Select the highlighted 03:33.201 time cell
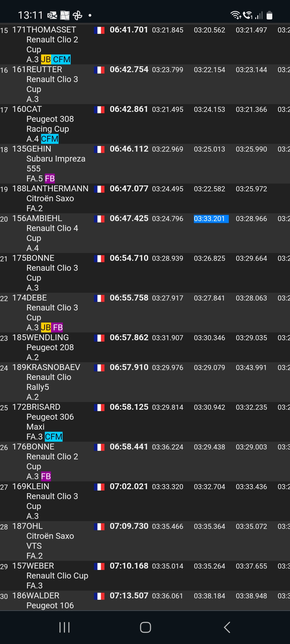The width and height of the screenshot is (290, 644). pyautogui.click(x=211, y=219)
